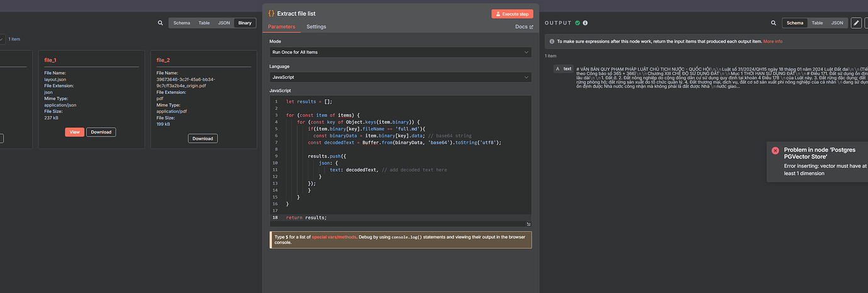Click the search icon in the output panel
The image size is (868, 293).
[x=773, y=23]
